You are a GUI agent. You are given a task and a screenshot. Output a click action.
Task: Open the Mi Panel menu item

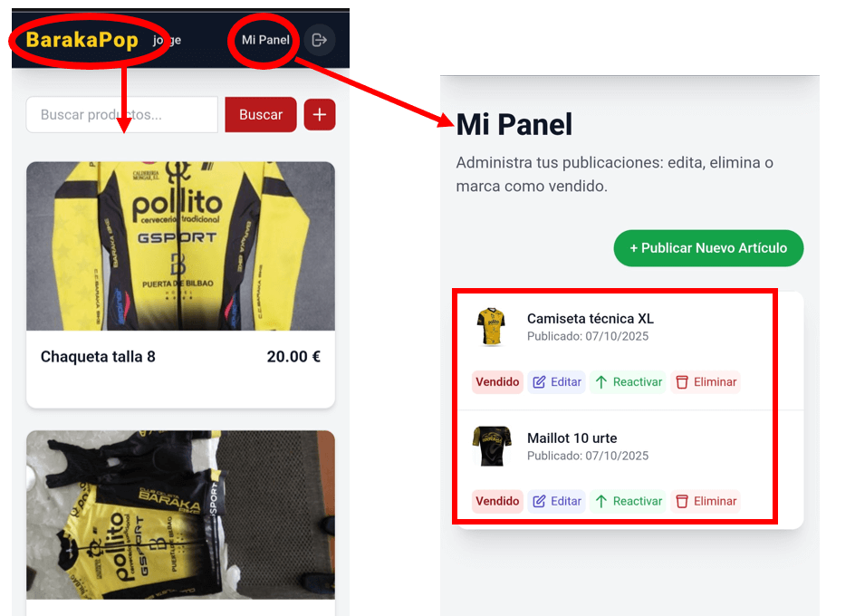[265, 40]
